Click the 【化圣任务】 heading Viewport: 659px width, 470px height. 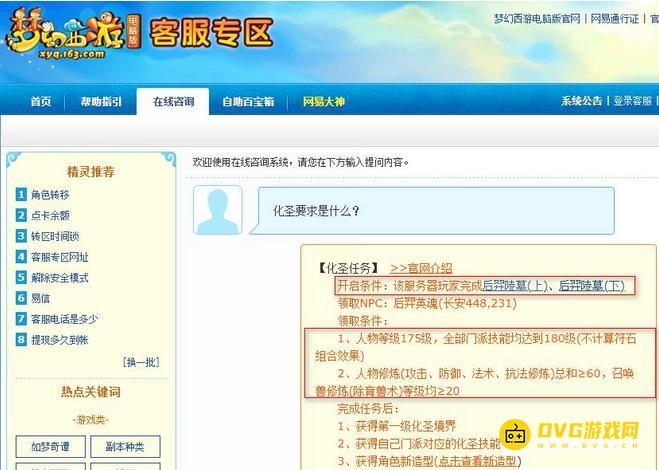click(348, 268)
